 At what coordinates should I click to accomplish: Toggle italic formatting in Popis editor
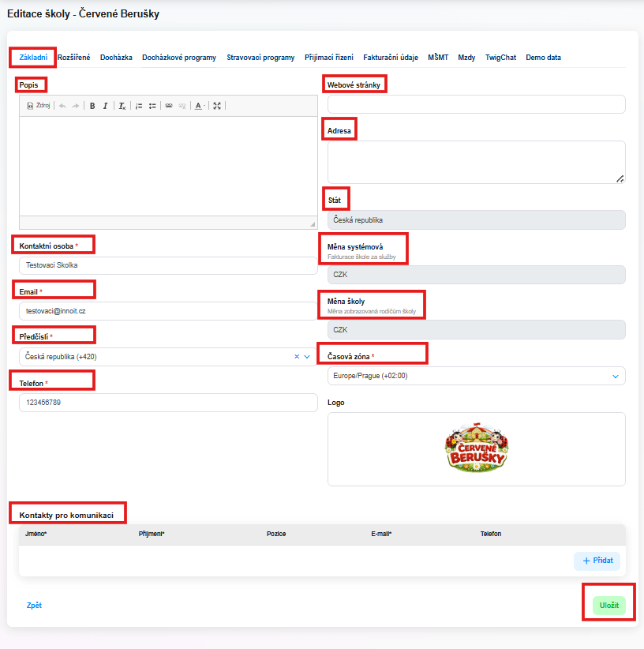coord(106,106)
